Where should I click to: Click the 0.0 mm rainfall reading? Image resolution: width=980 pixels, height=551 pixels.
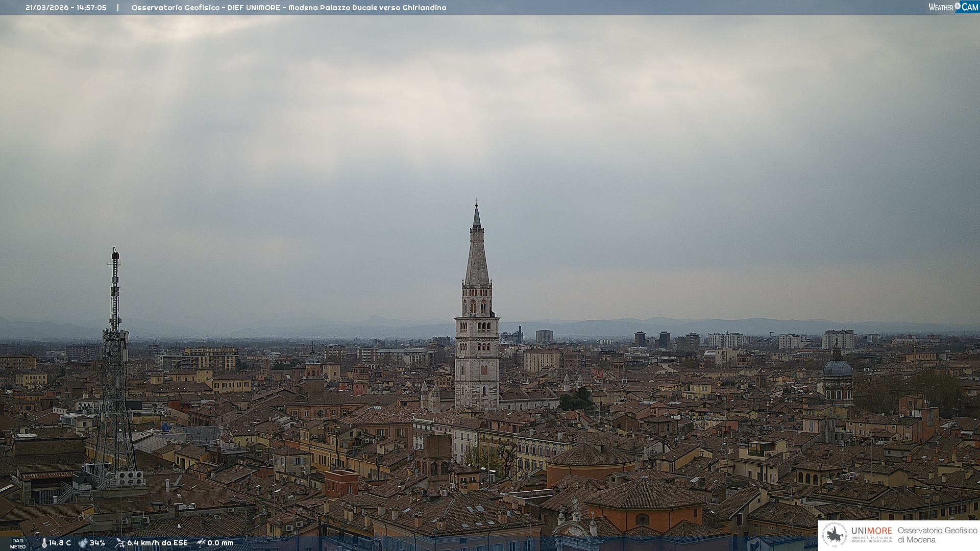point(220,543)
